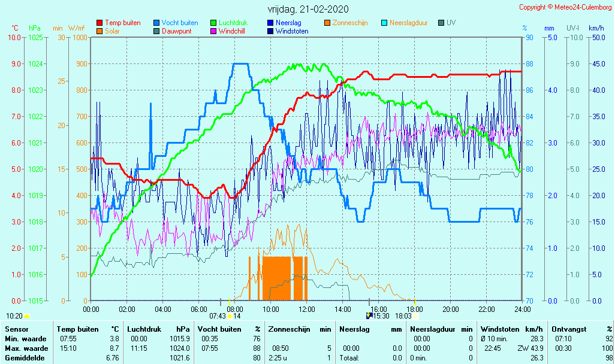Click the sunset icon next to 18:03
615x364 pixels.
pyautogui.click(x=415, y=316)
